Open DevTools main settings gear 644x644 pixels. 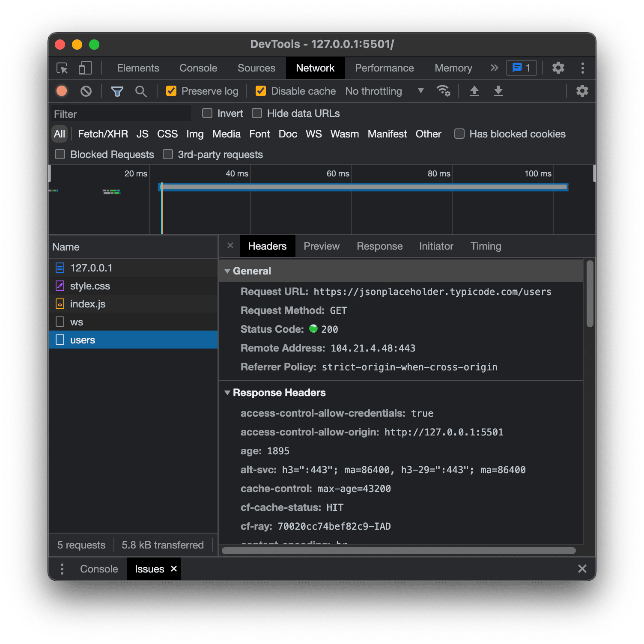[x=558, y=68]
